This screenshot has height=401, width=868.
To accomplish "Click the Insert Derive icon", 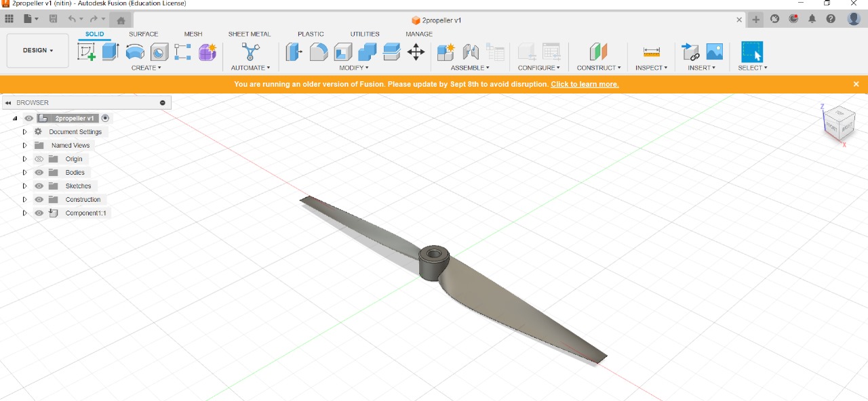I will 690,51.
